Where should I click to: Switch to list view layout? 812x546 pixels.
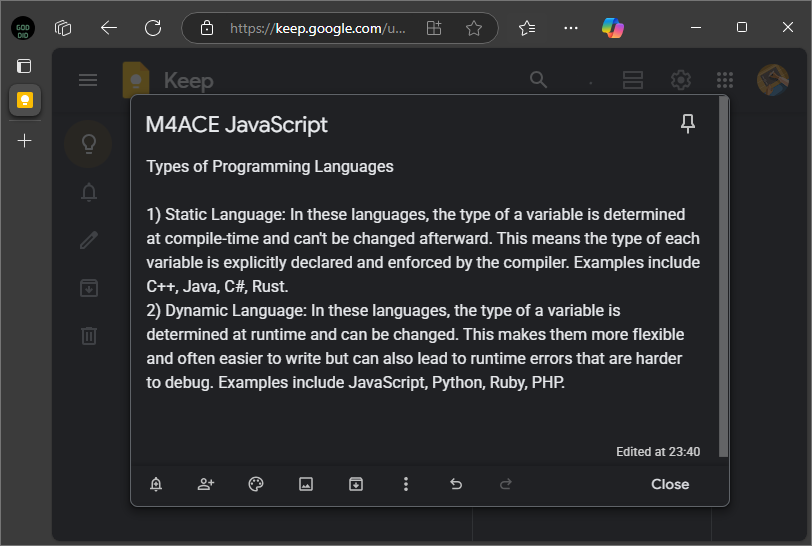(x=633, y=80)
